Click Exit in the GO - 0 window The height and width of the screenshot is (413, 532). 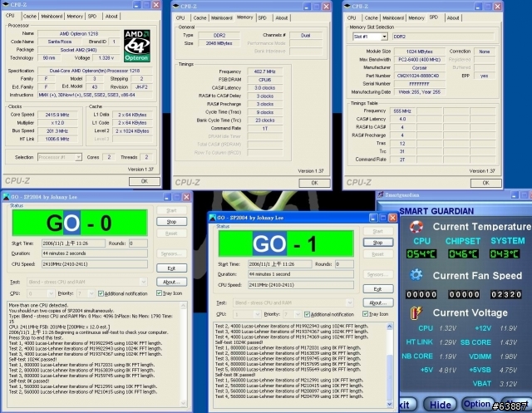click(x=172, y=268)
